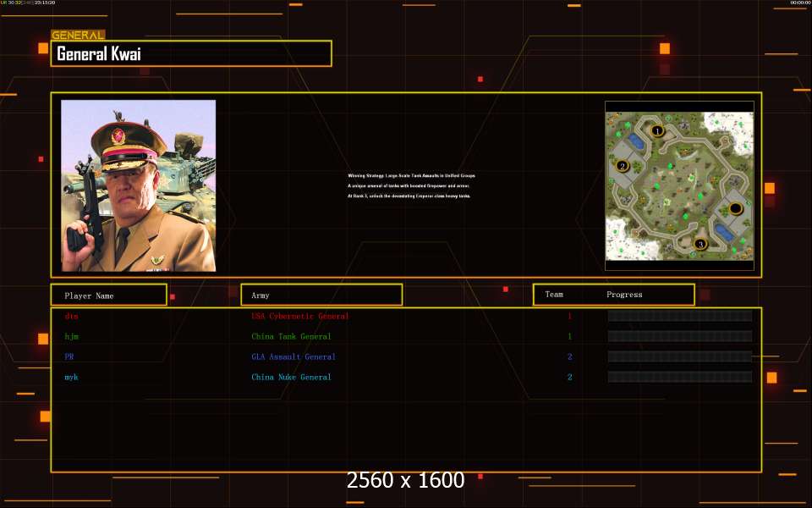Select player name myk in the list
The width and height of the screenshot is (812, 508).
coord(72,378)
